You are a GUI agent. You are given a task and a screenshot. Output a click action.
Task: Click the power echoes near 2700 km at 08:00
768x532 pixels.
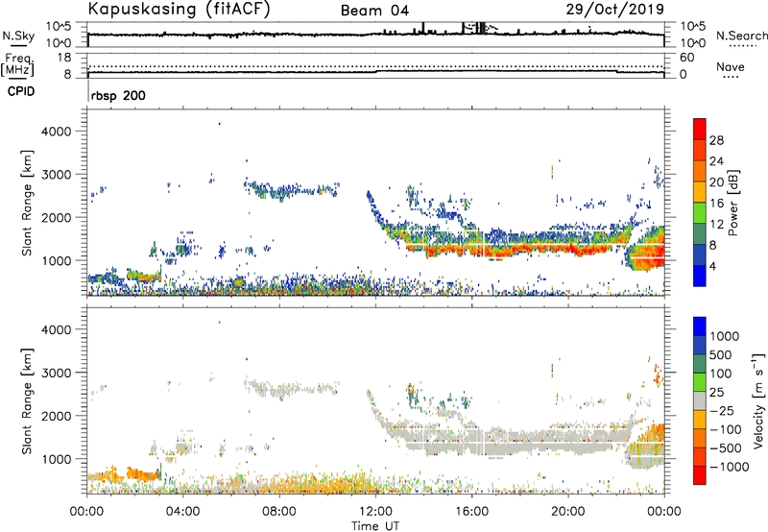[292, 190]
